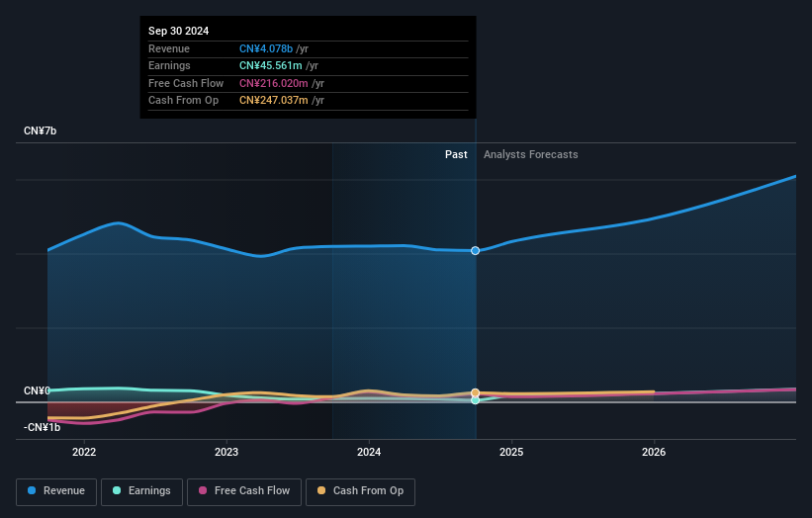Click the Cash From Op tooltip label
Image resolution: width=812 pixels, height=518 pixels.
(183, 101)
